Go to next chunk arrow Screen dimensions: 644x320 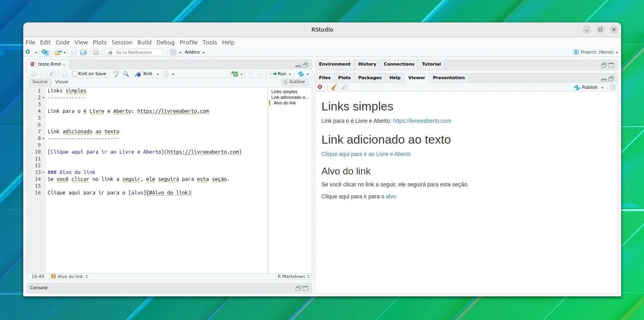coord(261,74)
